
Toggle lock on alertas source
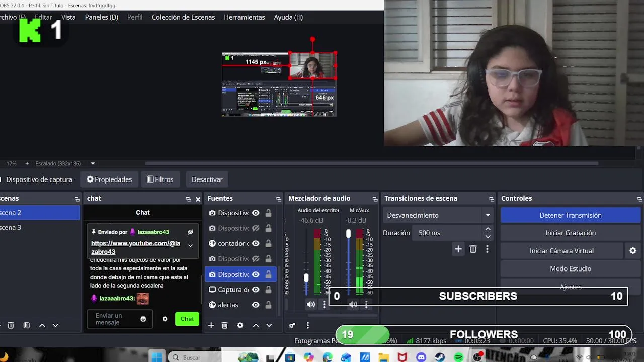268,305
